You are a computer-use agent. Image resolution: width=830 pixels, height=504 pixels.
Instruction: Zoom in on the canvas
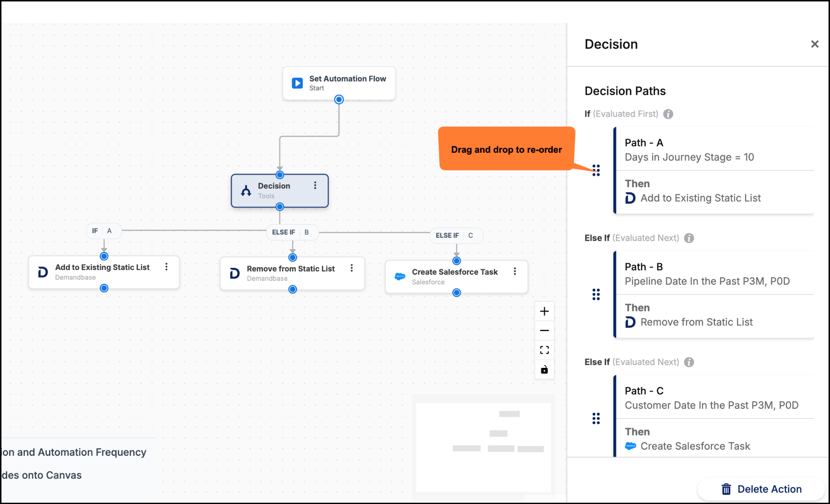click(544, 311)
